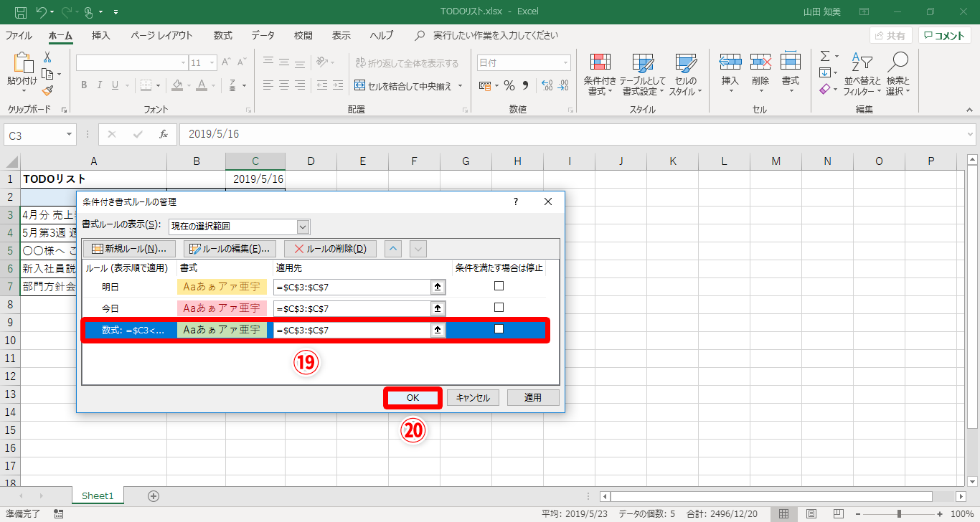This screenshot has width=980, height=522.
Task: Open the font size dropdown
Action: click(x=212, y=63)
